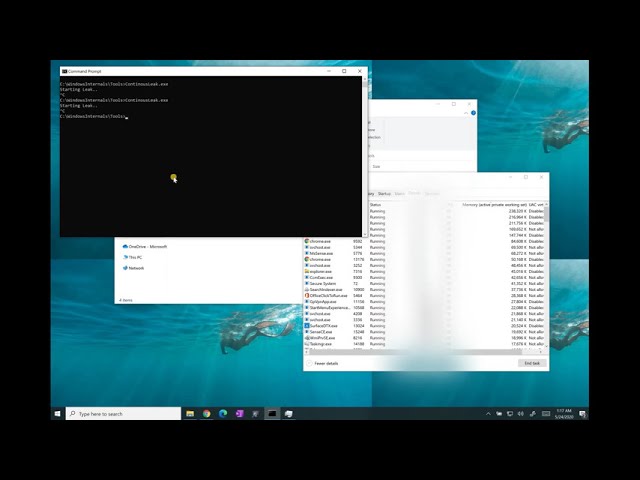Click the Type here to search box
This screenshot has width=640, height=480.
point(123,413)
